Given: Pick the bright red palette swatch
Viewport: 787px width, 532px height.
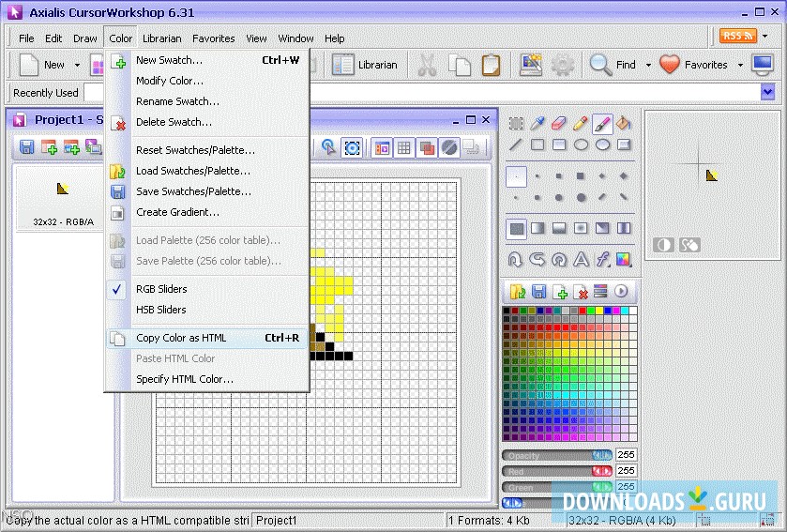Looking at the screenshot, I should pyautogui.click(x=583, y=311).
